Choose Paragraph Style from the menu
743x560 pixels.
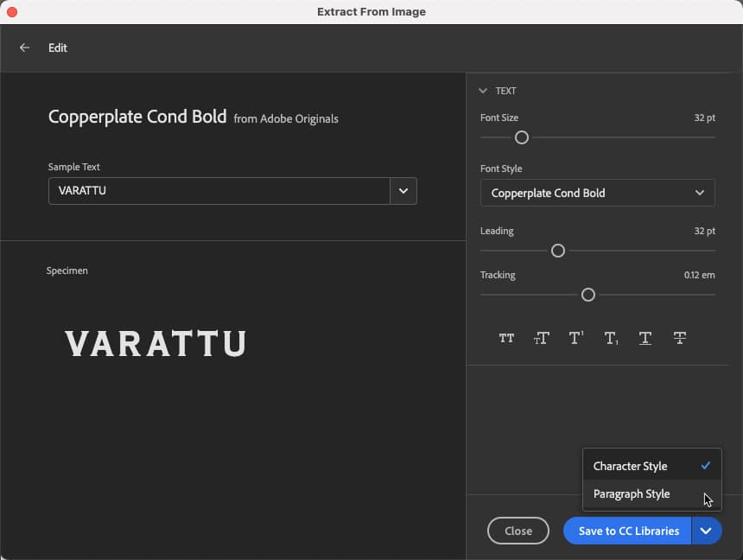651,493
